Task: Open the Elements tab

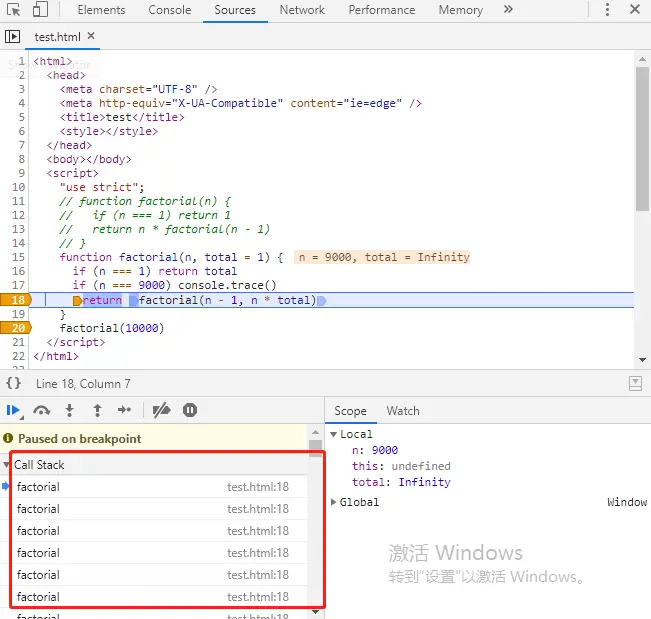Action: [x=101, y=10]
